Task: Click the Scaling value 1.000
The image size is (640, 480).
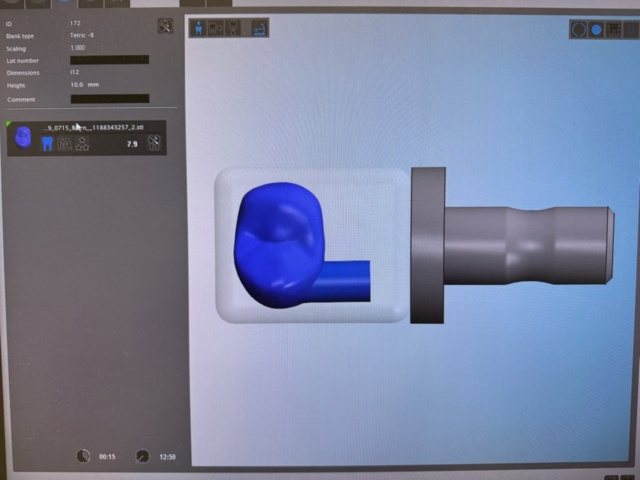Action: [x=78, y=47]
